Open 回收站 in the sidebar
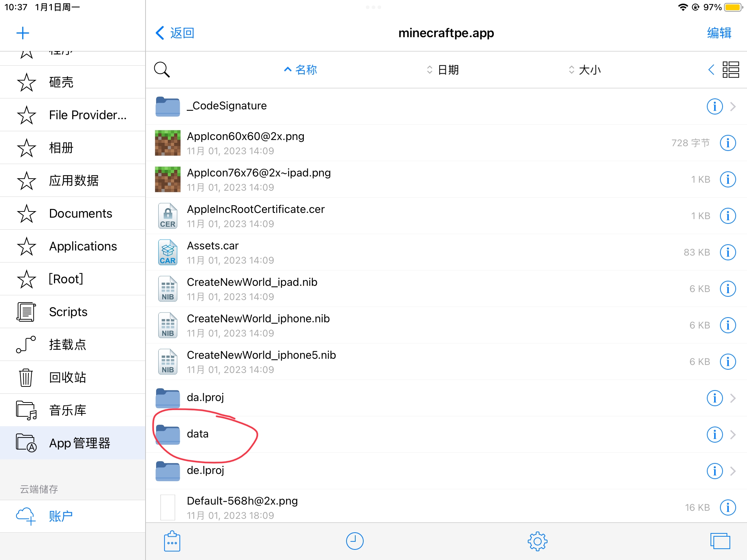Viewport: 747px width, 560px height. click(x=73, y=377)
